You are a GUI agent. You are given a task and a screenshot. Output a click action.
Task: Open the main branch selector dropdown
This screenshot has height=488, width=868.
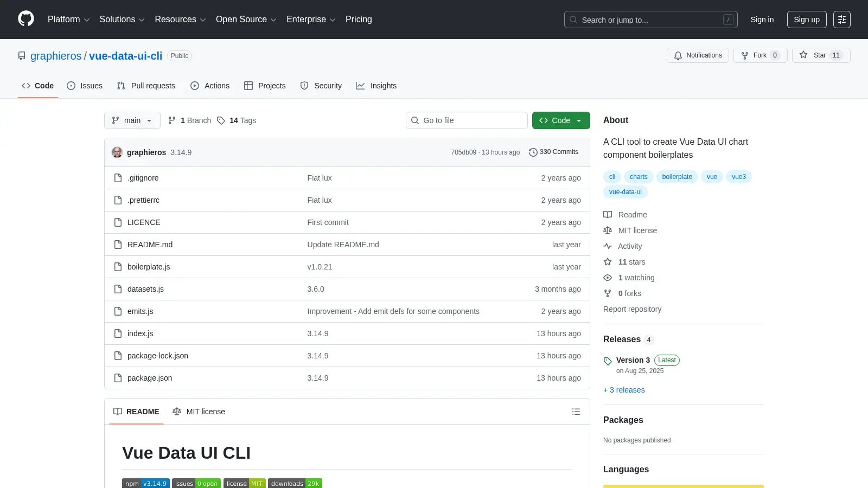132,120
